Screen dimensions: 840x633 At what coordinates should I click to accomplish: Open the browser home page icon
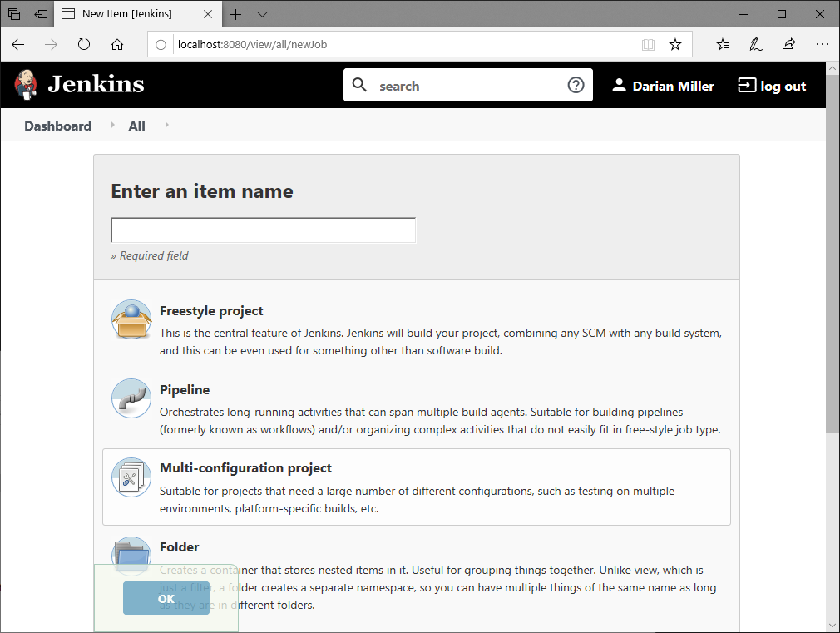[x=117, y=45]
